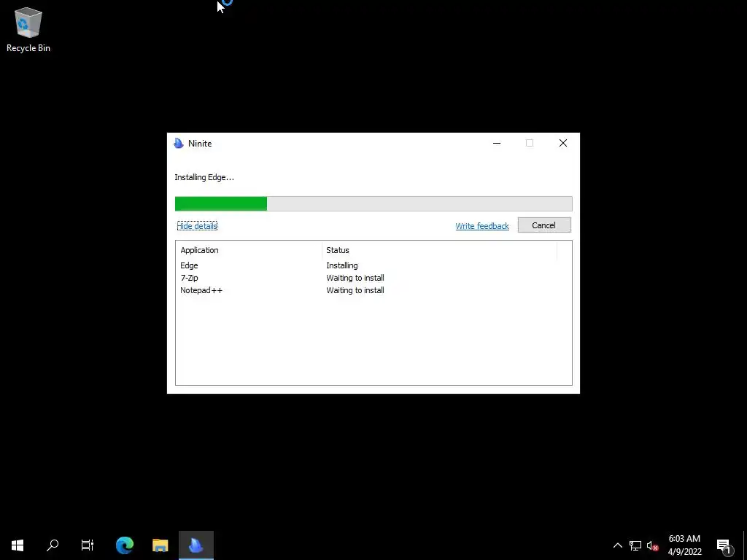Close the Ninite installer window

pyautogui.click(x=562, y=144)
